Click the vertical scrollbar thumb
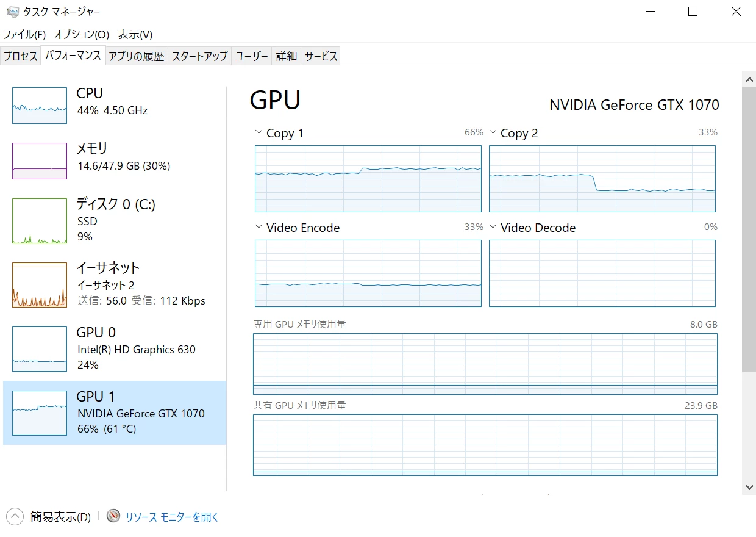Viewport: 756px width, 537px height. 749,229
